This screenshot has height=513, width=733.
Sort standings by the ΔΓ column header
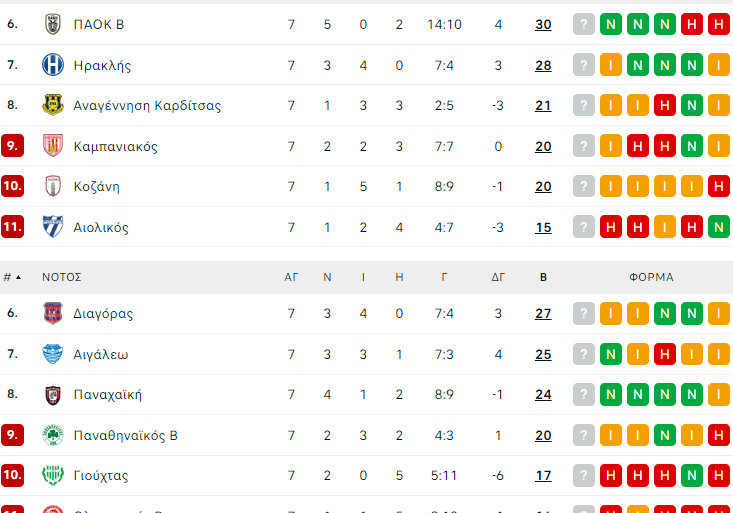point(498,277)
